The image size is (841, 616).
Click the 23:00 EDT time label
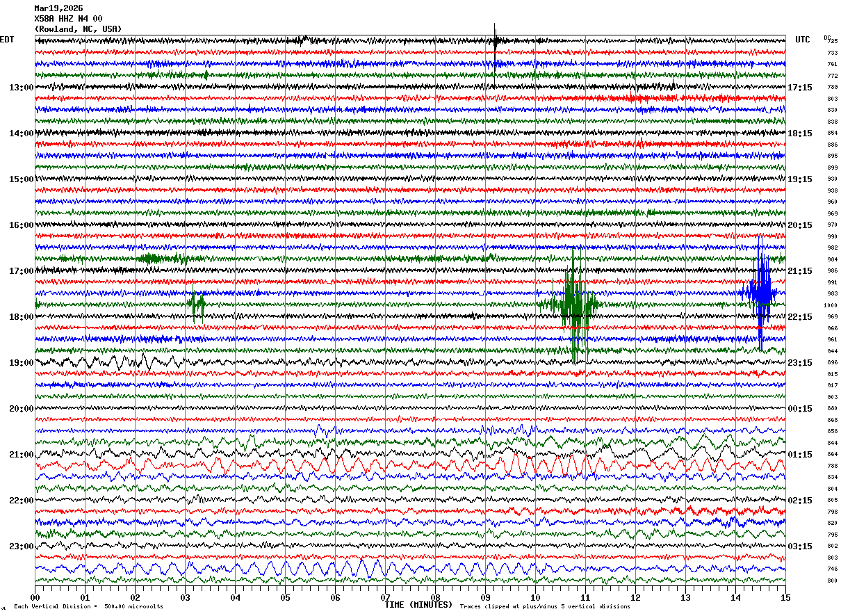pyautogui.click(x=22, y=546)
